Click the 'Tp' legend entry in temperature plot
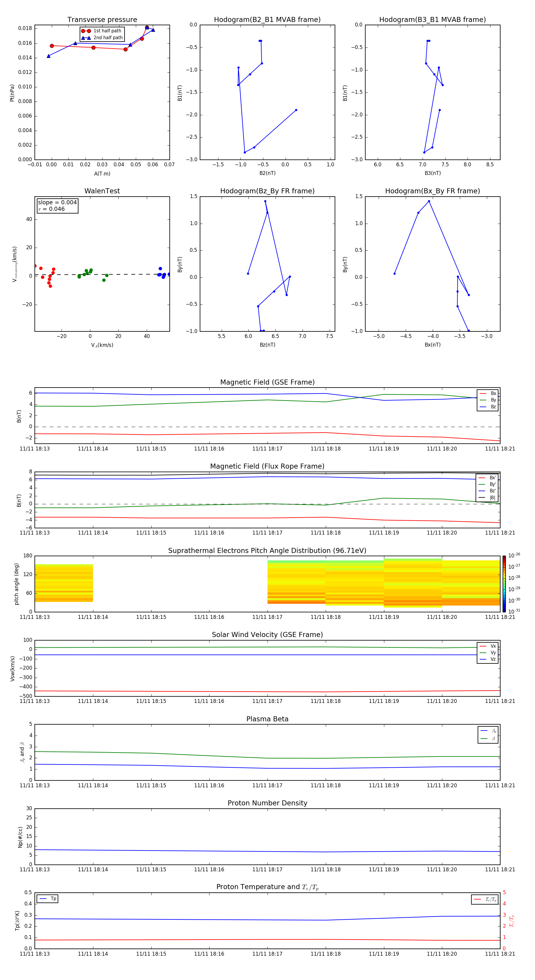The height and width of the screenshot is (980, 535). [48, 899]
